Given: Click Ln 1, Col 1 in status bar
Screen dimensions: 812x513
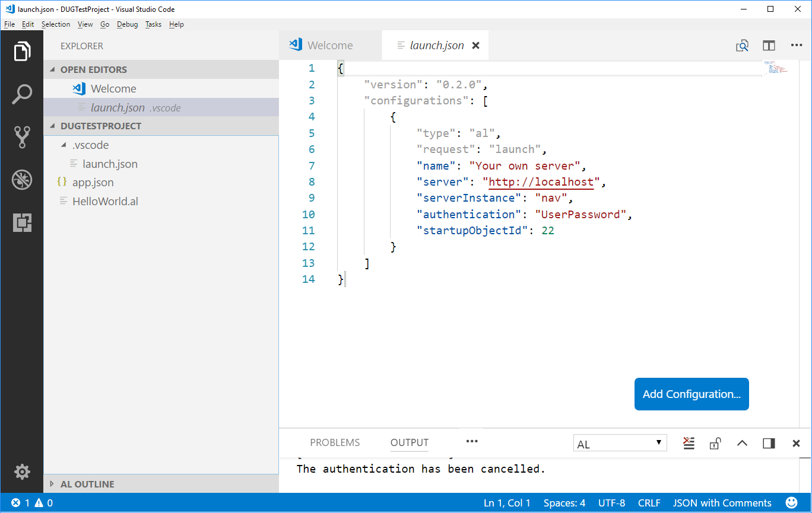Looking at the screenshot, I should 507,503.
